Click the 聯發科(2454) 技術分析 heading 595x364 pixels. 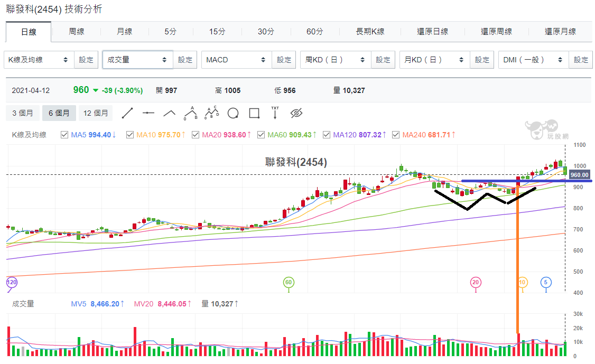(54, 9)
